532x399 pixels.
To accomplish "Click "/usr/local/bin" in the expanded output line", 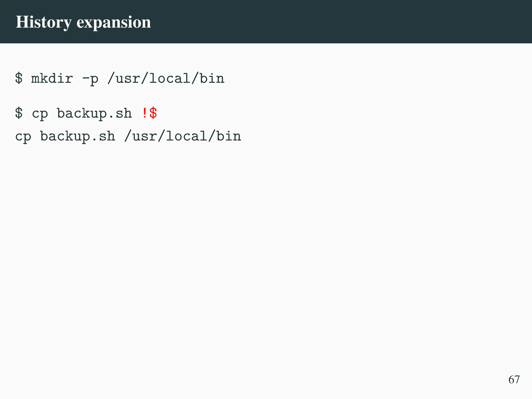I will [183, 136].
